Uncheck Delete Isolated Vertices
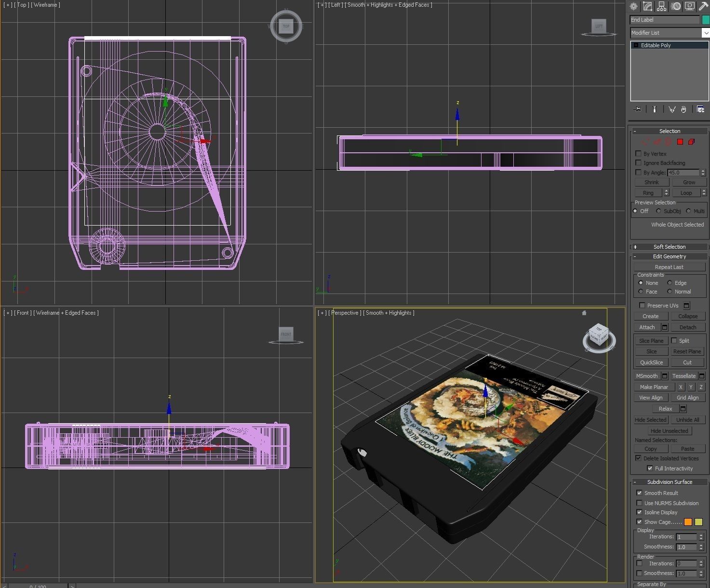Image resolution: width=710 pixels, height=588 pixels. (x=638, y=458)
